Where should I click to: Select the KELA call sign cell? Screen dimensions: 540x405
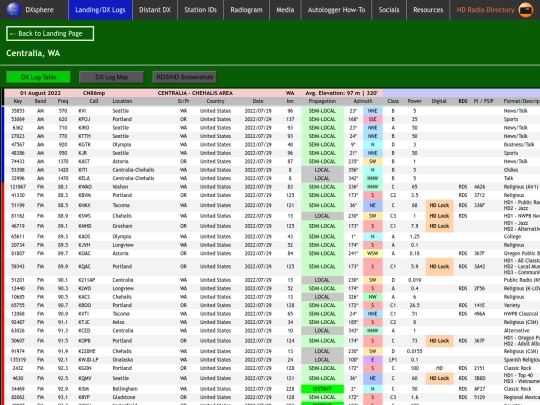84,178
